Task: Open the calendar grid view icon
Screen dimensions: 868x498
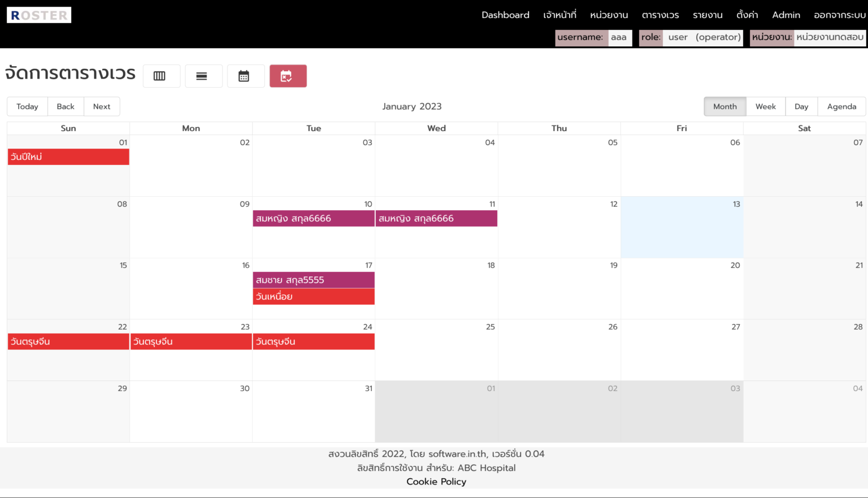Action: pyautogui.click(x=245, y=76)
